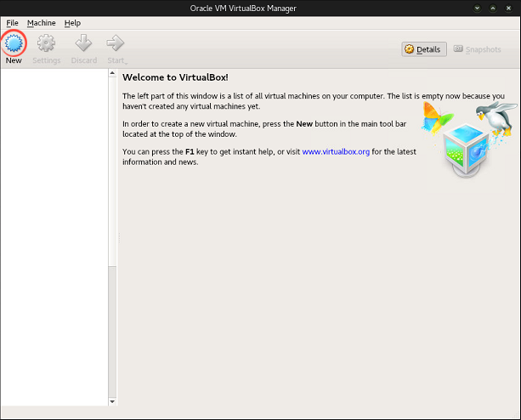
Task: Visit the www.virtualbox.org link
Action: (336, 151)
